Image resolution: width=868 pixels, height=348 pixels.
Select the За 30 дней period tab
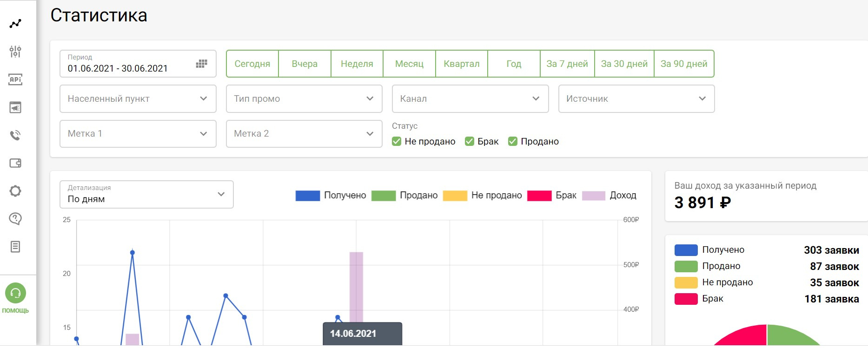coord(624,64)
